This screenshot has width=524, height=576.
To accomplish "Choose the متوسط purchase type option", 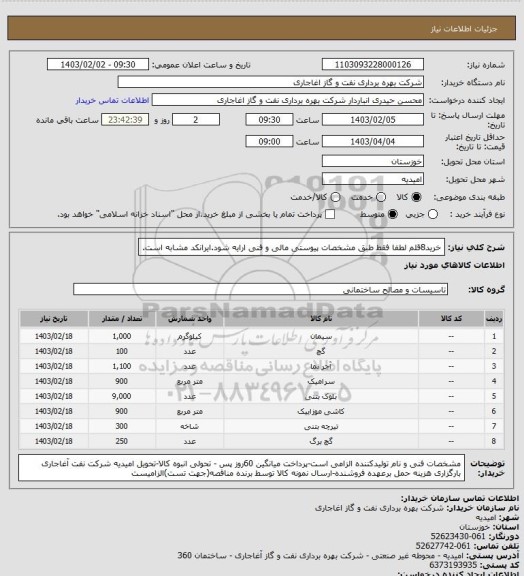I will [x=393, y=214].
